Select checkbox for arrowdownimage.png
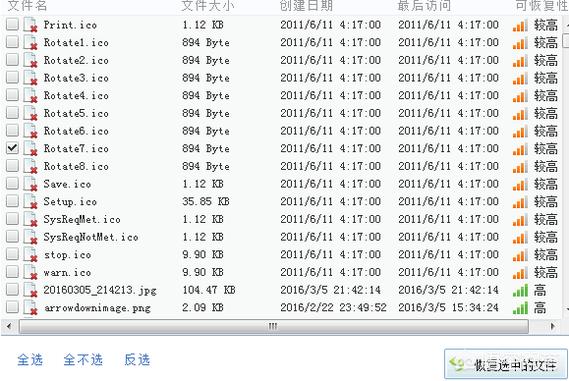Viewport: 569px width, 381px height. pyautogui.click(x=12, y=307)
